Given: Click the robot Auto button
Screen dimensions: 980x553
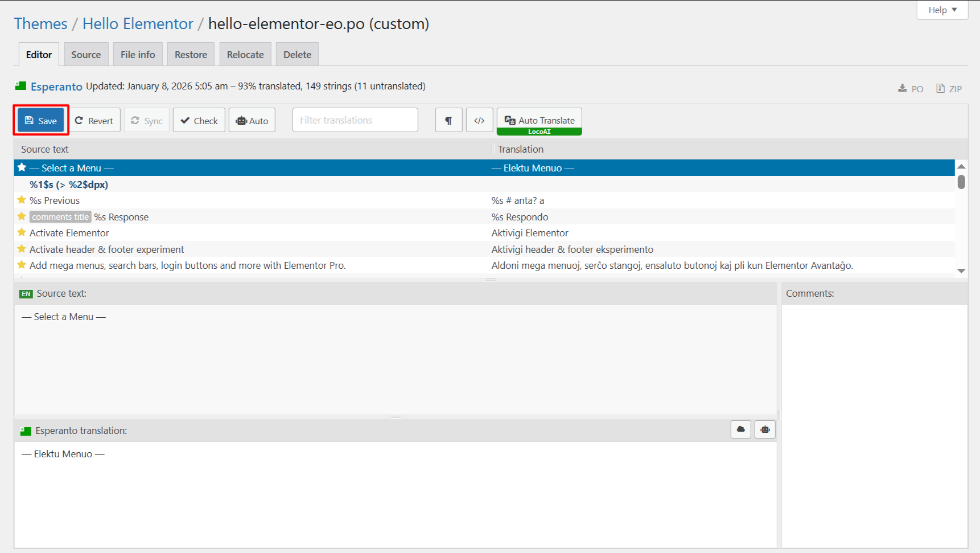Looking at the screenshot, I should coord(252,121).
